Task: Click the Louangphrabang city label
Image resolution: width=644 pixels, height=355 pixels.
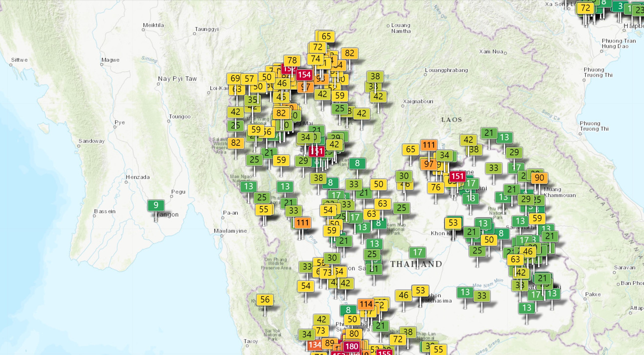Action: 446,70
